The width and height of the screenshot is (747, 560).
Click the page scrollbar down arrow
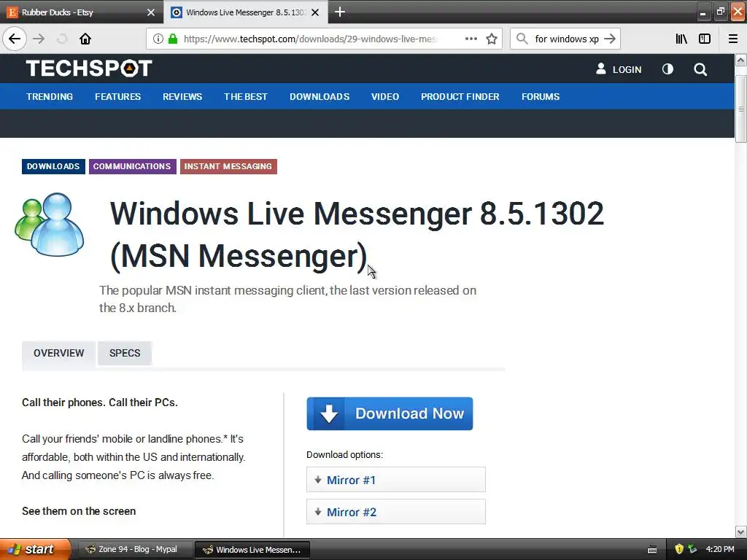coord(741,532)
